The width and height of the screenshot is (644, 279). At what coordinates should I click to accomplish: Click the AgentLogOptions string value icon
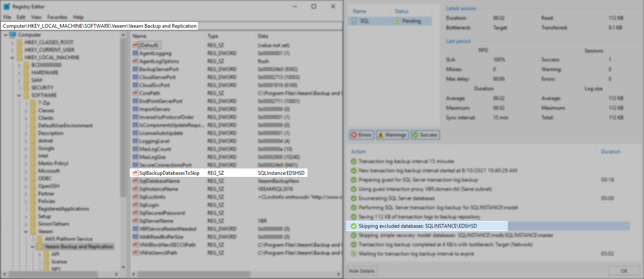pyautogui.click(x=135, y=61)
